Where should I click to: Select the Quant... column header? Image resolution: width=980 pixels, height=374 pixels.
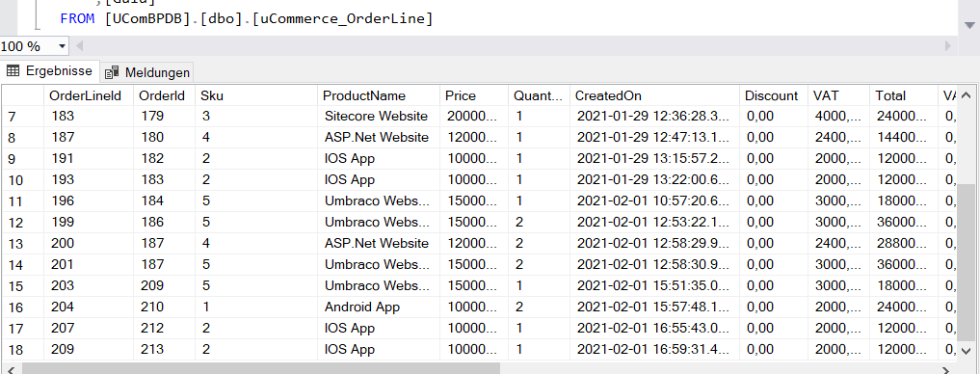pos(539,95)
